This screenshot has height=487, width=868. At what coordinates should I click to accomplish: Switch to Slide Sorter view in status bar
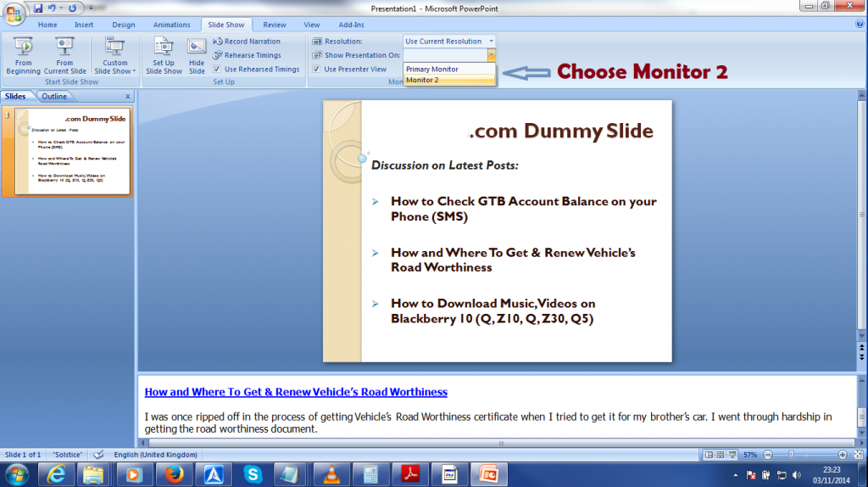click(x=721, y=455)
